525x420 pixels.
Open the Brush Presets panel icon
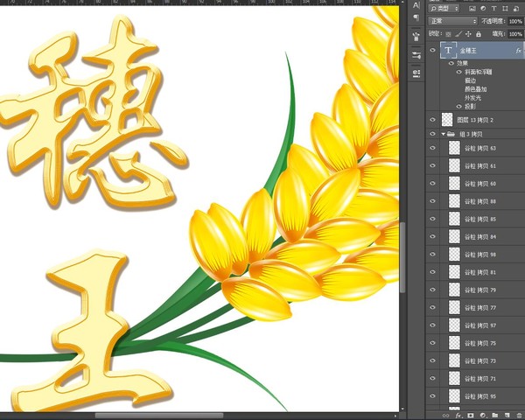[x=416, y=36]
